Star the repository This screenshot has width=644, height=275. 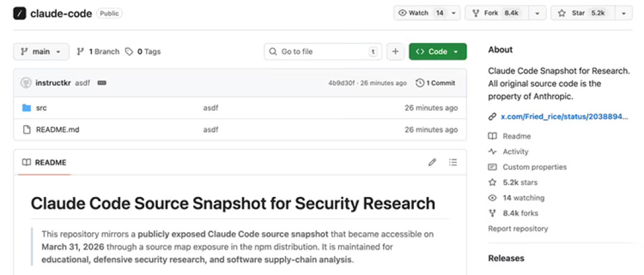(581, 13)
